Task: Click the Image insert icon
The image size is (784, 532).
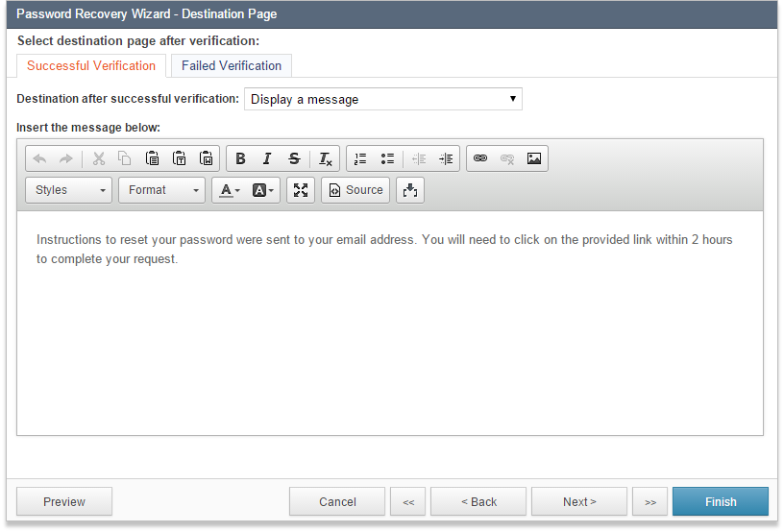Action: tap(534, 158)
